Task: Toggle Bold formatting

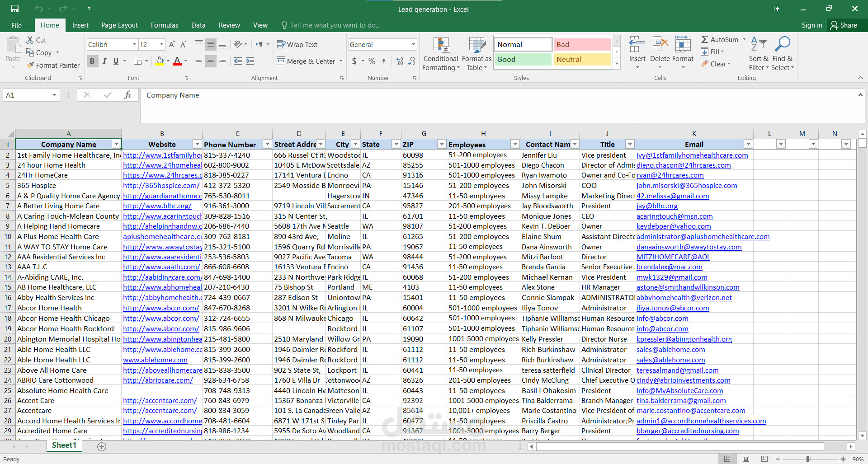Action: tap(92, 61)
